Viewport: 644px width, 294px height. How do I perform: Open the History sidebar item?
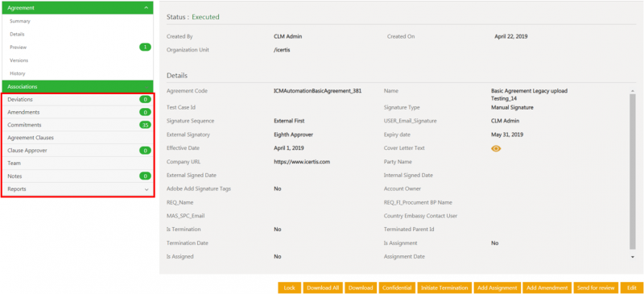18,73
